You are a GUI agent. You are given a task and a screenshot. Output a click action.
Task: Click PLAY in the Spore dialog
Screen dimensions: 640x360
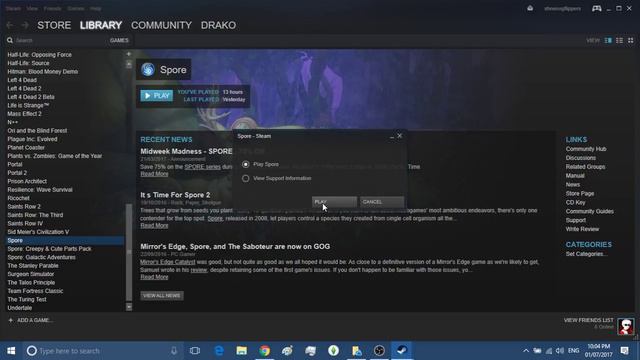pyautogui.click(x=334, y=202)
